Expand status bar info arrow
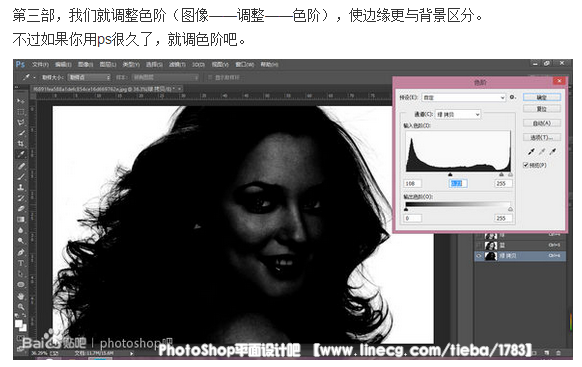Viewport: 582px width, 367px height. (x=131, y=353)
